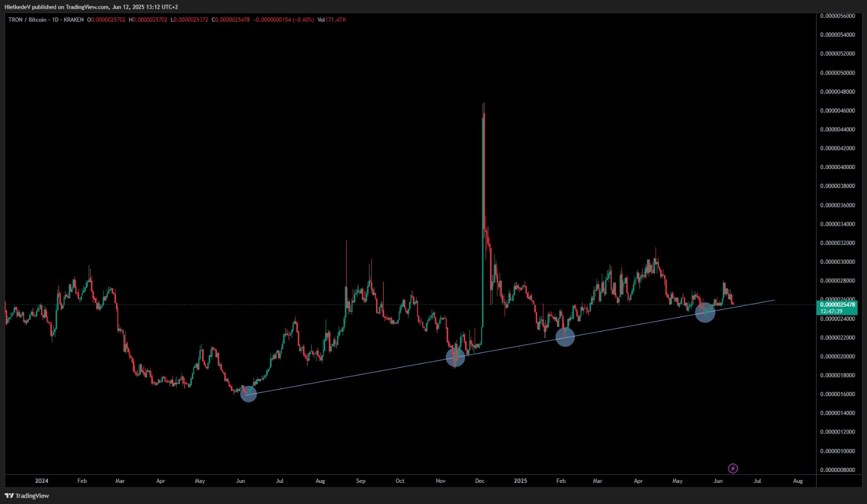The image size is (867, 504).
Task: Click price axis label 0.0000056000
Action: (x=837, y=16)
